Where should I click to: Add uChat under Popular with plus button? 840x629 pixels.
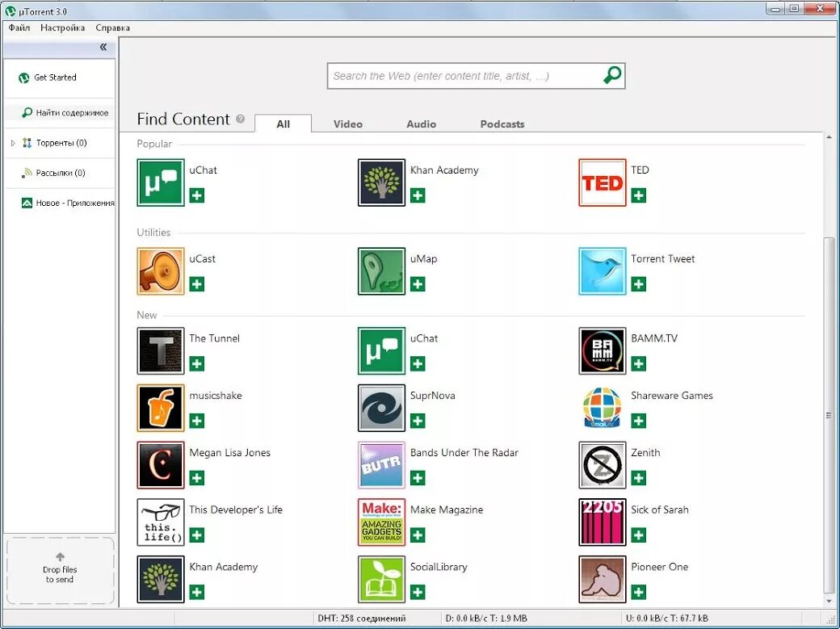pyautogui.click(x=196, y=195)
